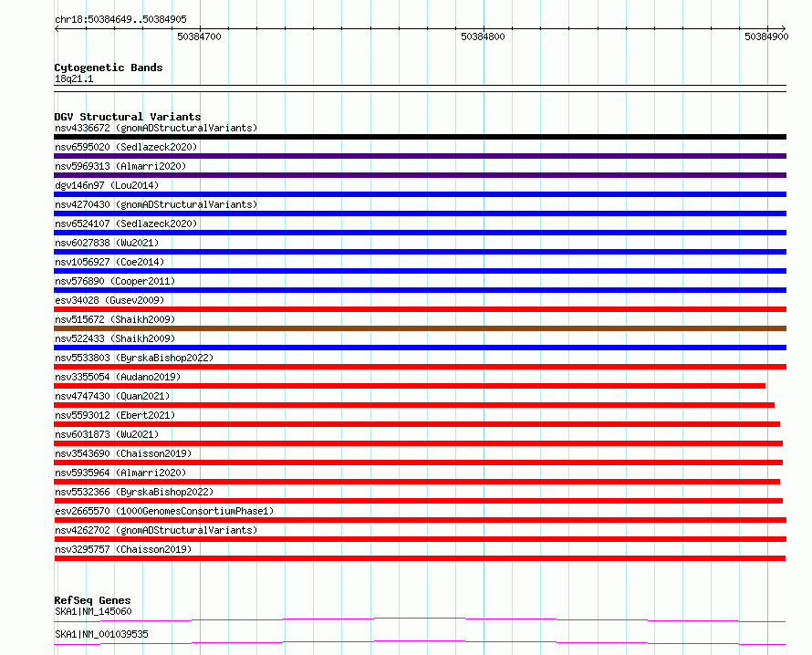
Task: Click the SKA1|NM_001039535 gene label
Action: click(101, 634)
